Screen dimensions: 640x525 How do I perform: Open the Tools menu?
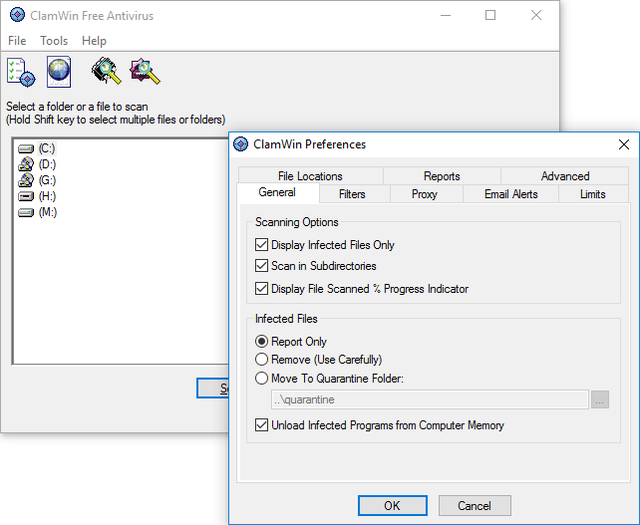point(54,41)
